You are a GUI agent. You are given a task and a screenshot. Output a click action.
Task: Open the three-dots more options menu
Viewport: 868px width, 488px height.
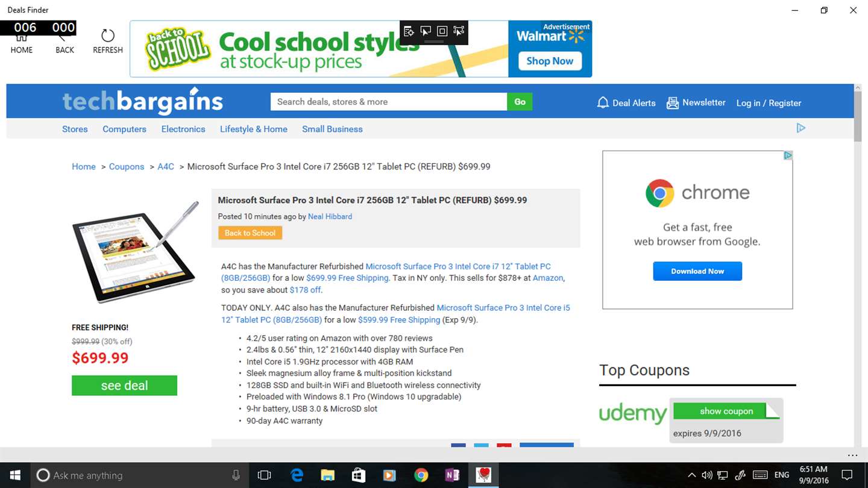(852, 455)
